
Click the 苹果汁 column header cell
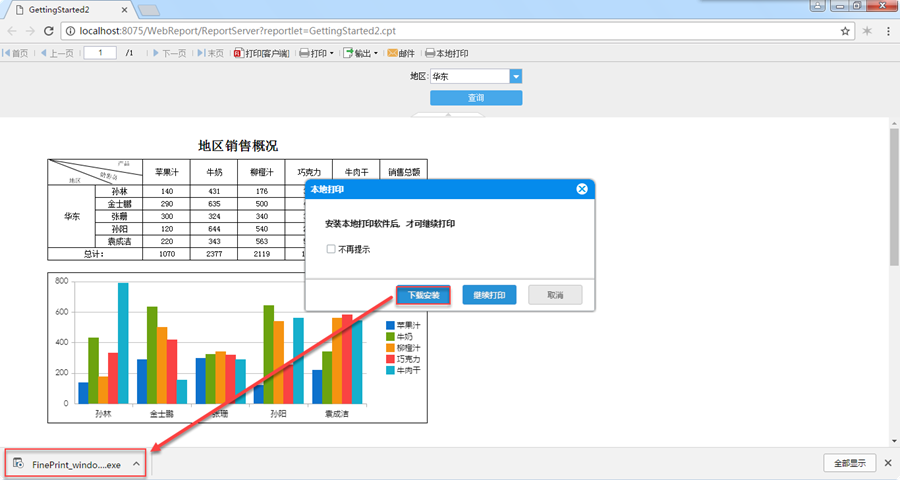[166, 172]
